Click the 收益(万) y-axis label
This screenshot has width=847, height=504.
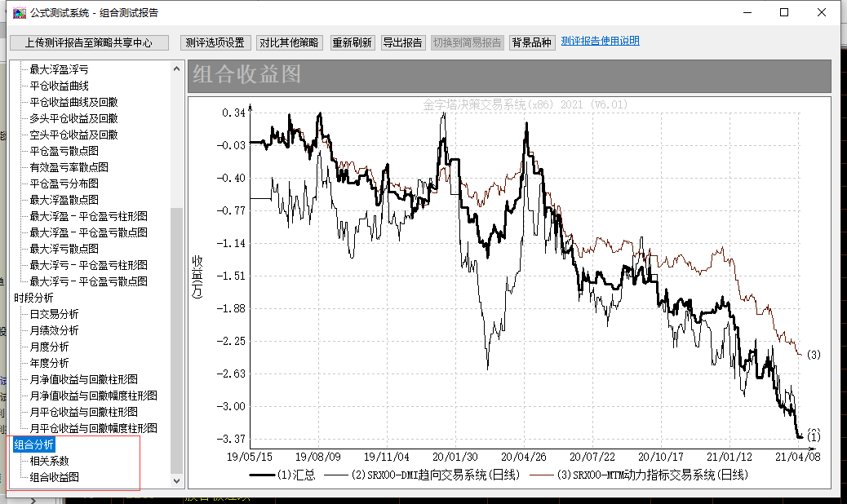point(197,277)
